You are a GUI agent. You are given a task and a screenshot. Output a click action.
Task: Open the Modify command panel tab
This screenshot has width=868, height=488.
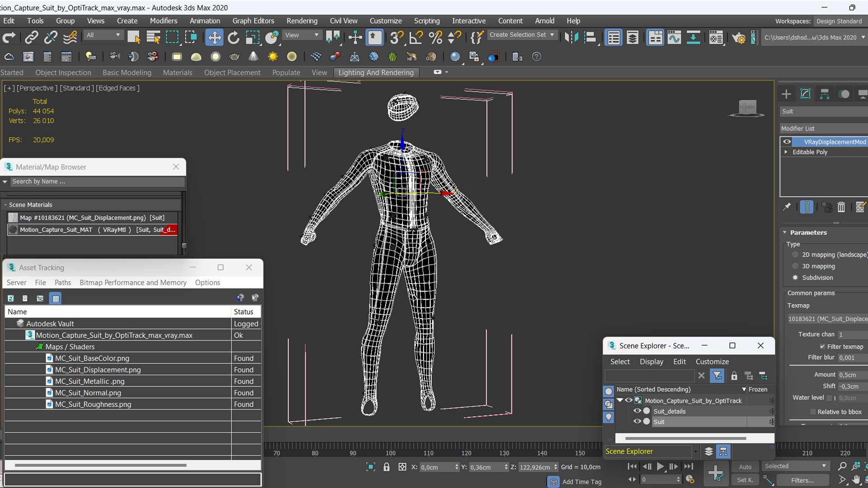[x=806, y=94]
